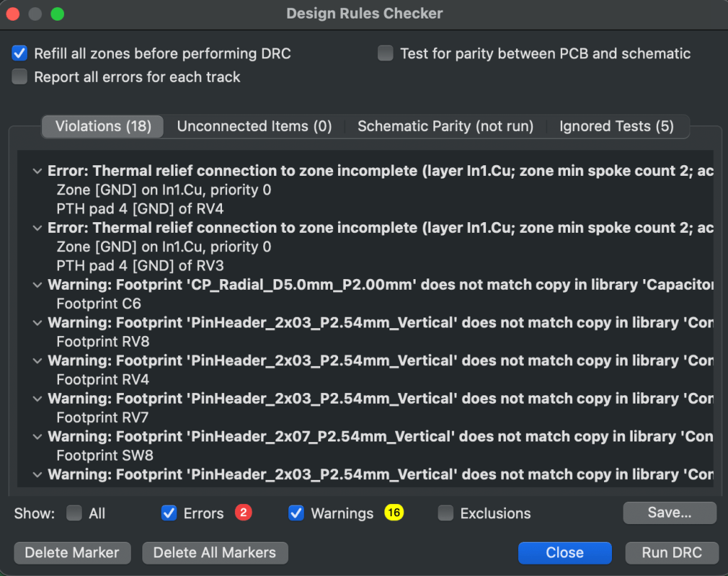Viewport: 728px width, 576px height.
Task: Click the Save... report button
Action: click(x=669, y=513)
